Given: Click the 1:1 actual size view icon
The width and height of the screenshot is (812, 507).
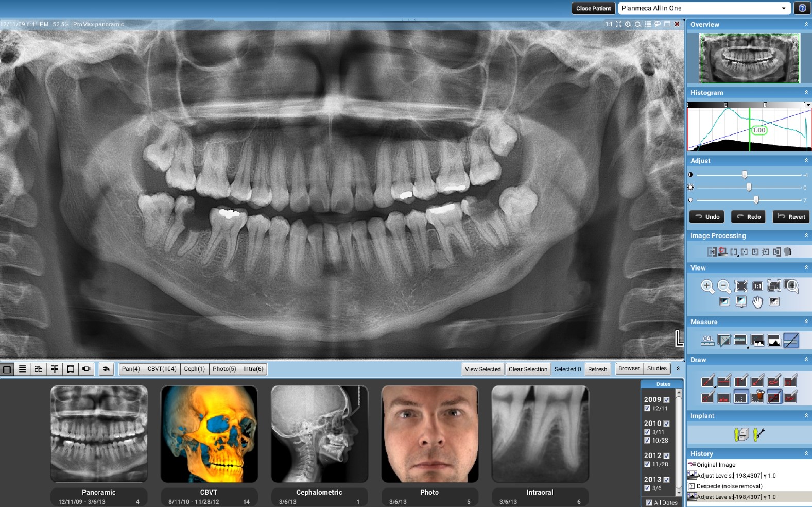Looking at the screenshot, I should (x=757, y=286).
